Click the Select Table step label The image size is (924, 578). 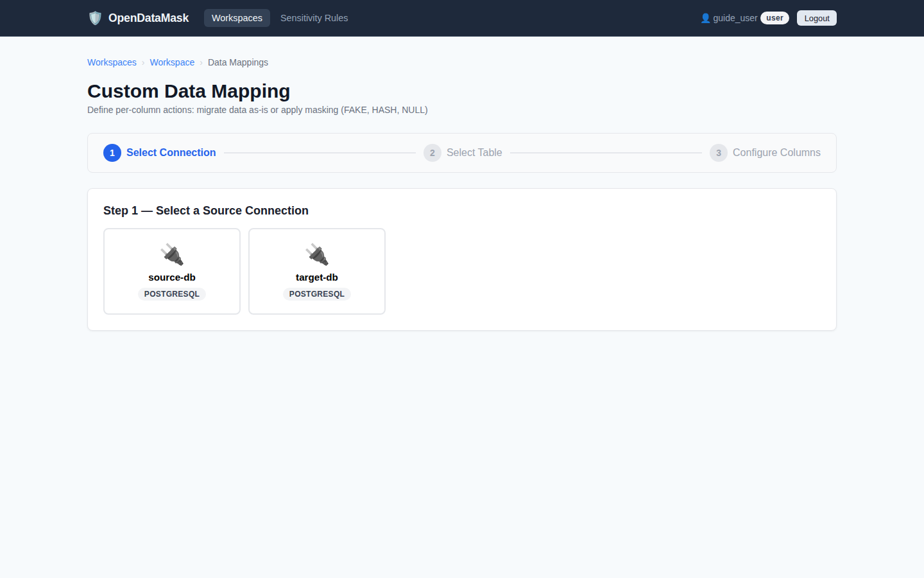click(474, 153)
